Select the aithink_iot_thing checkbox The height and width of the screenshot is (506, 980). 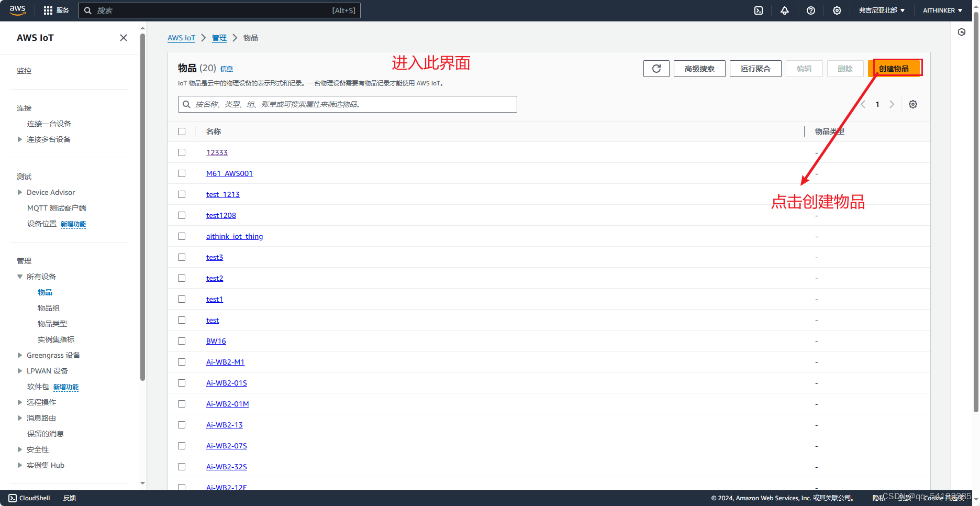182,236
